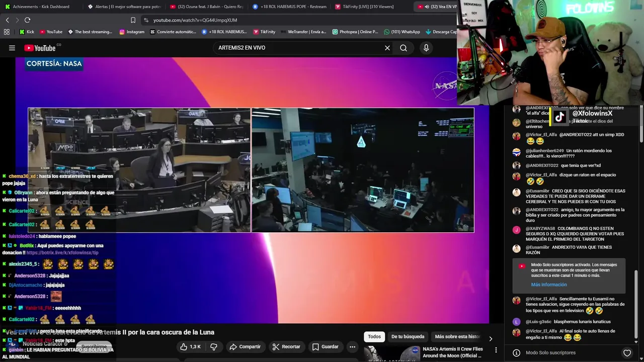Open the Photopea bookmark
Viewport: 644px width, 362px height.
[355, 32]
